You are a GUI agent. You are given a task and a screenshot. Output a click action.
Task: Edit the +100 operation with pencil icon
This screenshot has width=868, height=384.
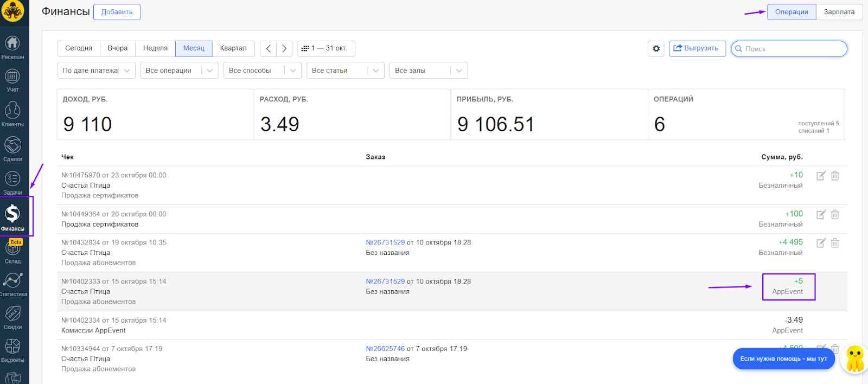click(821, 215)
